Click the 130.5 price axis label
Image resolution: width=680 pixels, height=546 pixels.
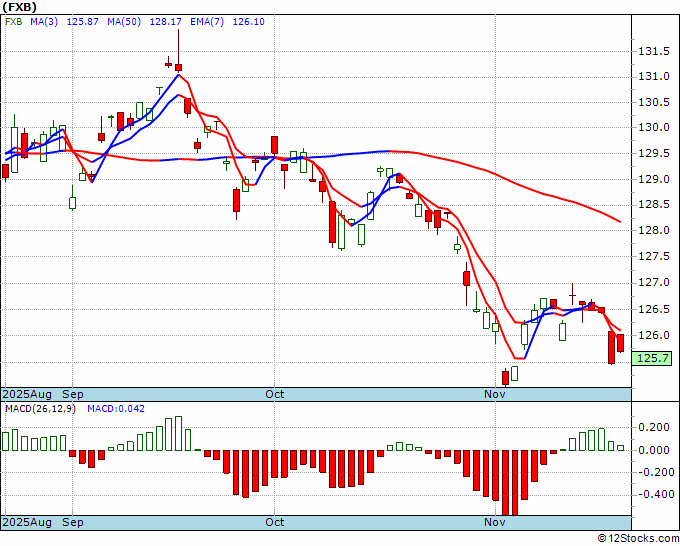click(654, 102)
